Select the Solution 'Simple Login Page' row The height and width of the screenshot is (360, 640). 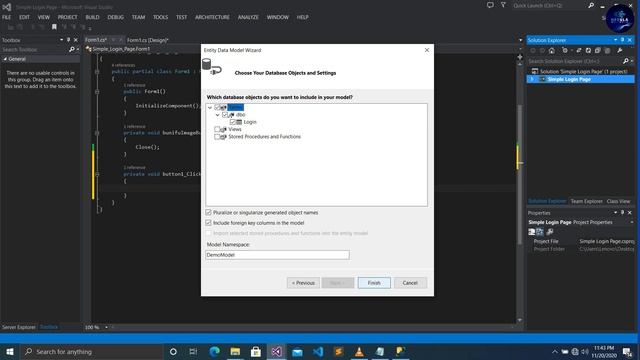pyautogui.click(x=580, y=71)
